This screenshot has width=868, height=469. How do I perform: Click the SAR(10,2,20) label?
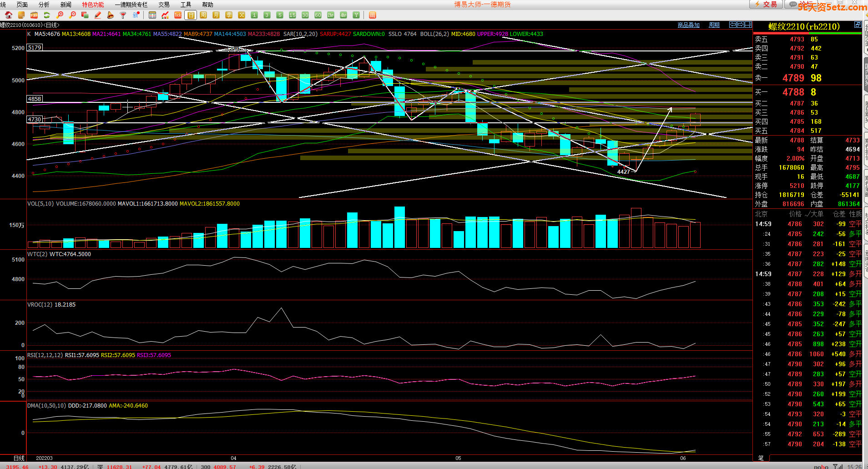(x=300, y=34)
